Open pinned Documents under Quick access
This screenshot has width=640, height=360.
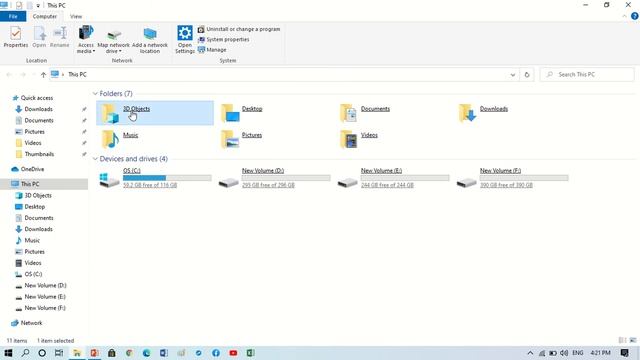click(x=39, y=121)
